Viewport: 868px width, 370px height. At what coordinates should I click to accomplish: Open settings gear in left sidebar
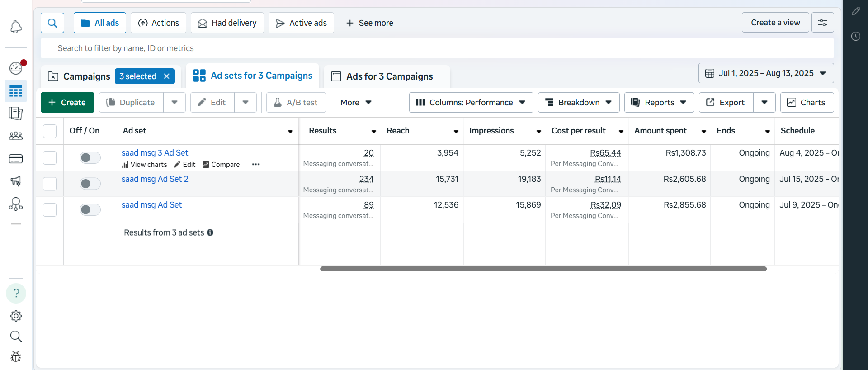tap(16, 316)
